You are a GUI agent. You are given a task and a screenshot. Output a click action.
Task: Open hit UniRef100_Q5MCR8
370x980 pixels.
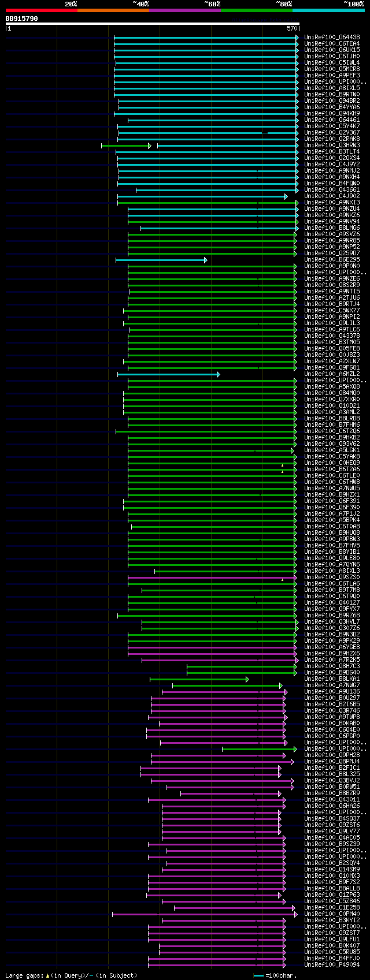pos(332,69)
